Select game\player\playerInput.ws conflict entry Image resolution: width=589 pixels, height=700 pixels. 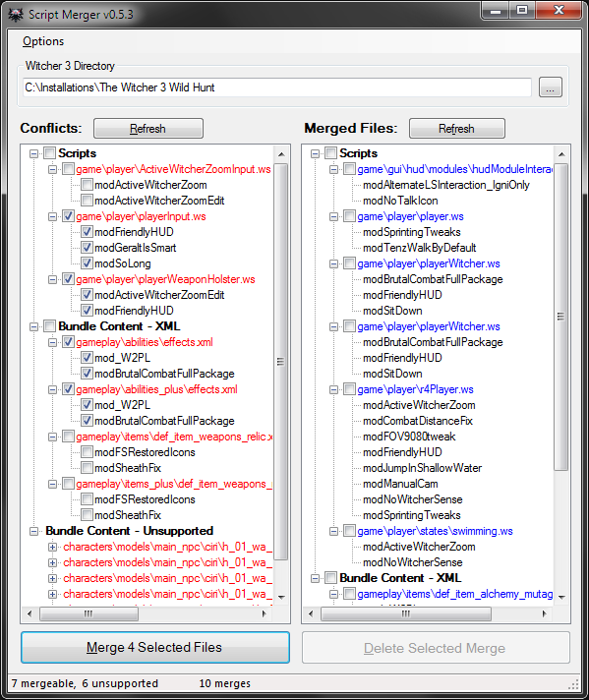[141, 216]
